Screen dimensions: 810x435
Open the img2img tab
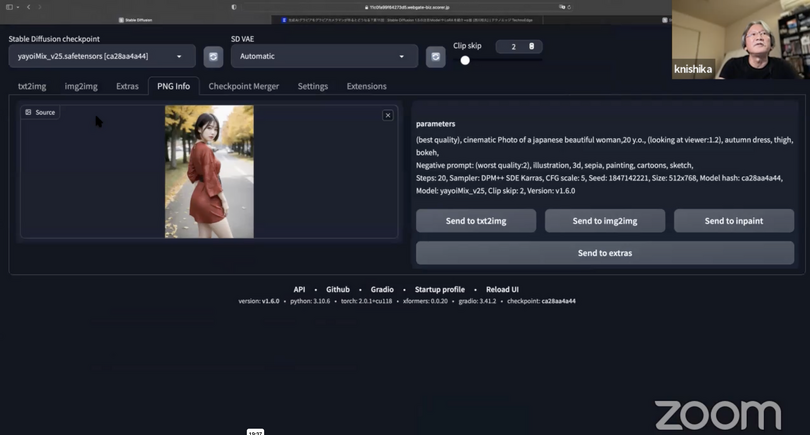81,86
